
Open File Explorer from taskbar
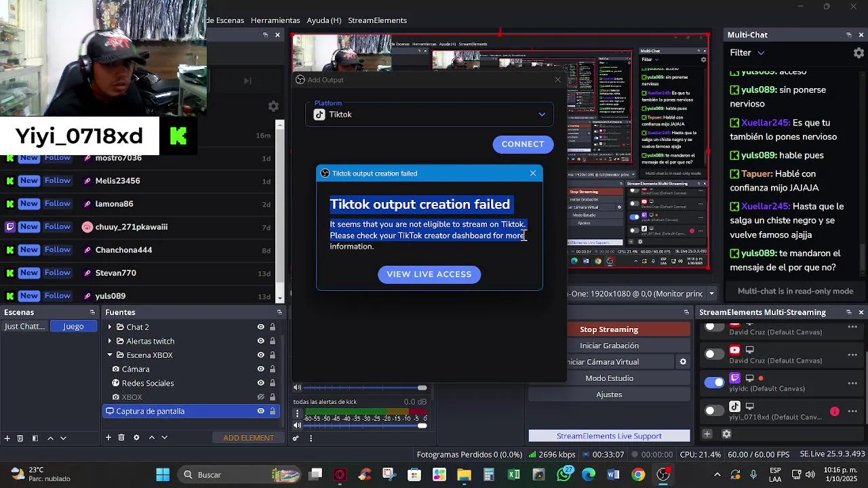pos(464,474)
